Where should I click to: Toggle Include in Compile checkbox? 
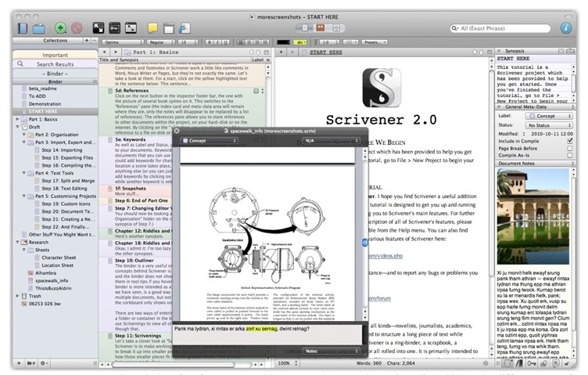point(570,141)
